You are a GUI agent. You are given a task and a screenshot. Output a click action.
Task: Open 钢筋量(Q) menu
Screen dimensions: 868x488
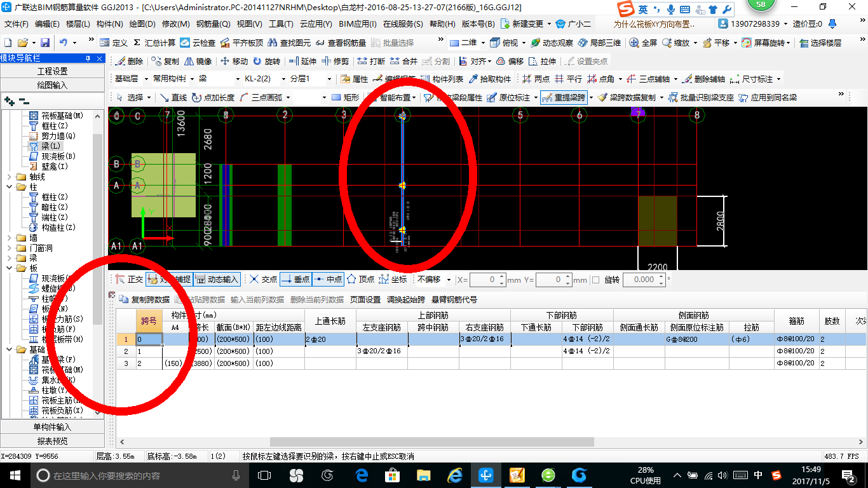click(x=214, y=24)
